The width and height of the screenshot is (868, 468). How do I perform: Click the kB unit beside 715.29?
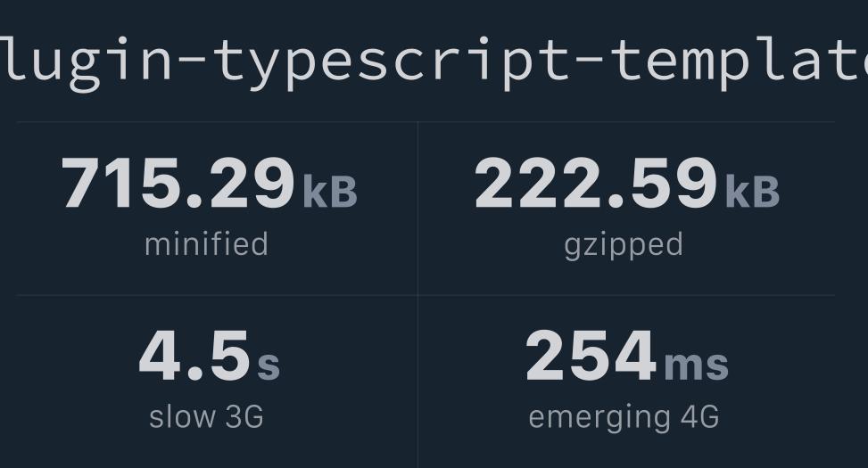pyautogui.click(x=330, y=192)
